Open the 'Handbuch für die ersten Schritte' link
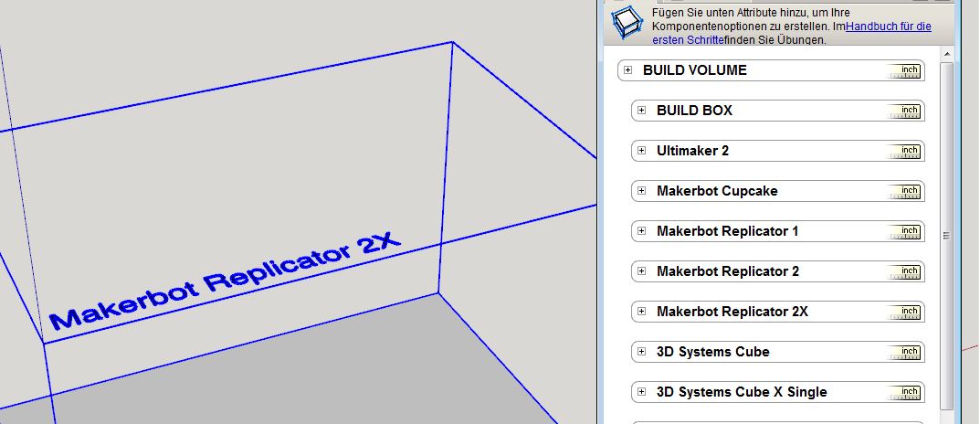 point(888,27)
